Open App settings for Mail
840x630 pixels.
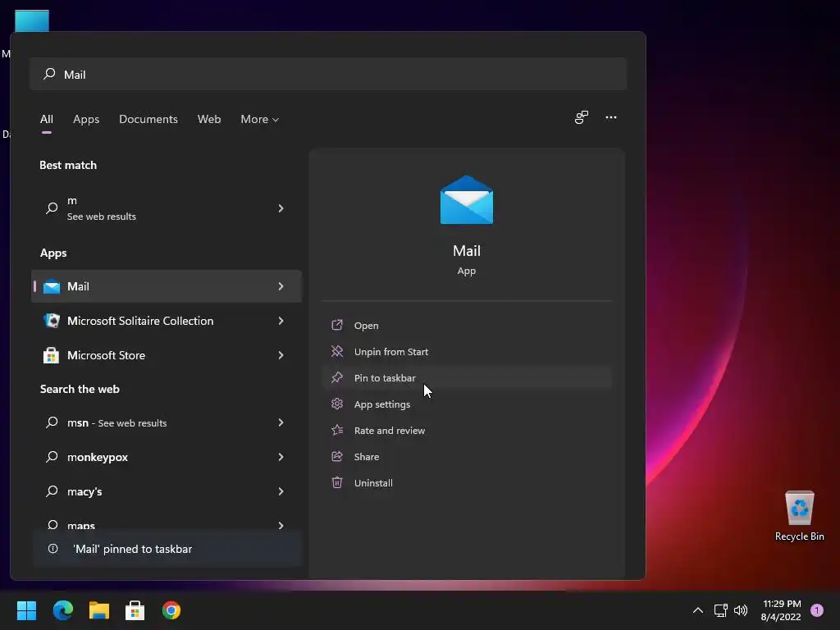point(467,404)
